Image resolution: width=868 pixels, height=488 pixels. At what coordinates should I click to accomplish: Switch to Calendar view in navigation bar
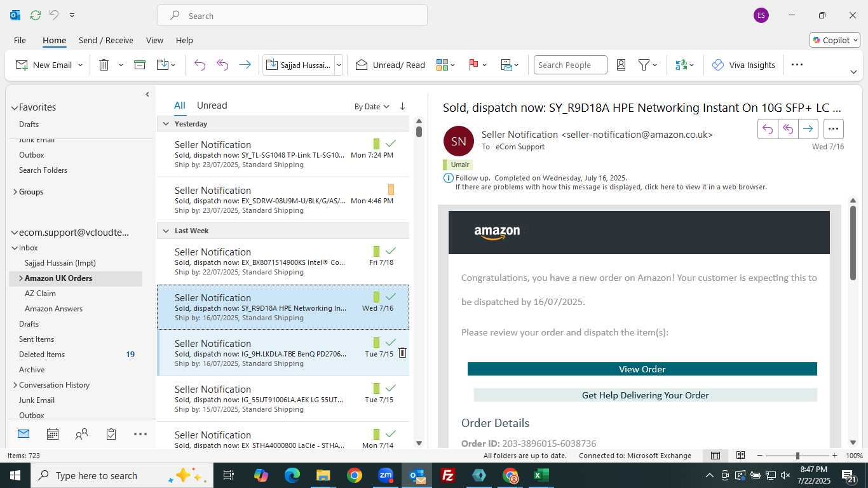pos(53,434)
